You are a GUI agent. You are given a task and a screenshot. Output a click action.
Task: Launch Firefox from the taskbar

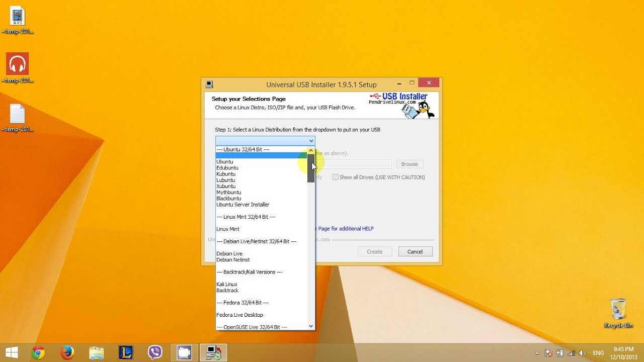67,352
